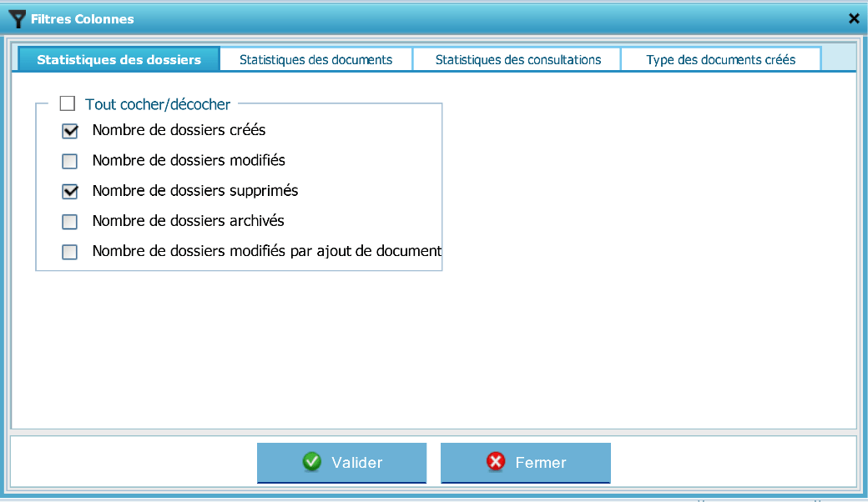
Task: Click the Filtres Colonnes title text
Action: (x=82, y=18)
